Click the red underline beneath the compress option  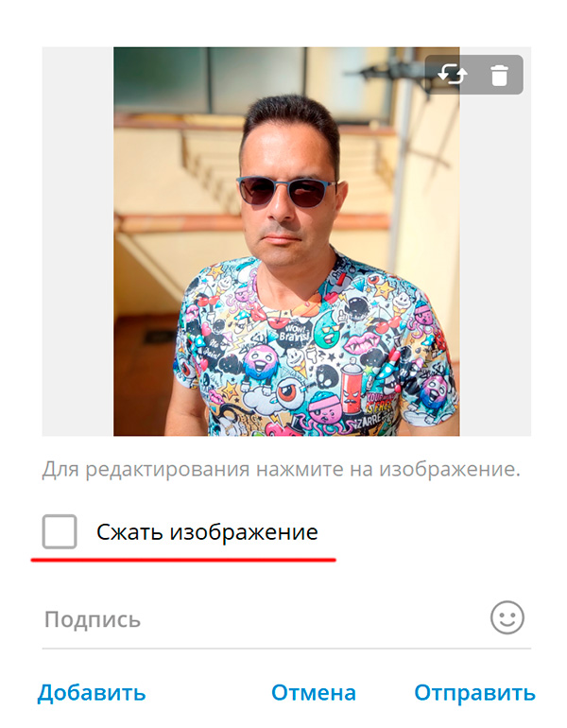183,560
